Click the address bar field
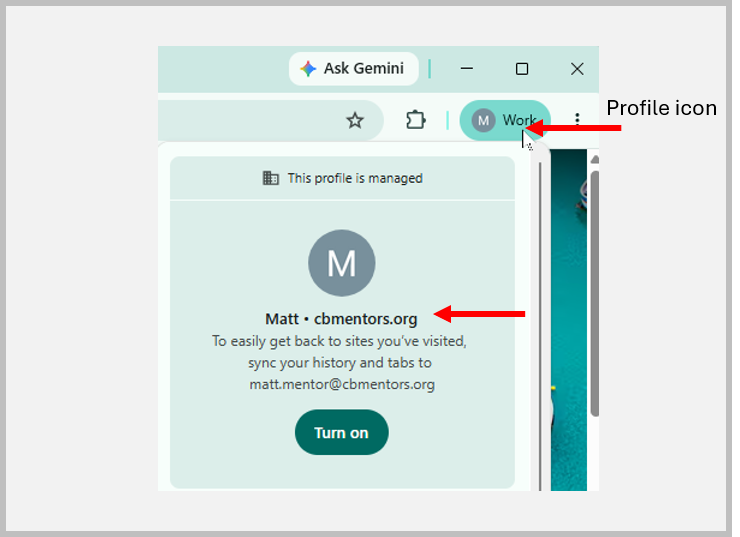The height and width of the screenshot is (537, 740). point(270,120)
